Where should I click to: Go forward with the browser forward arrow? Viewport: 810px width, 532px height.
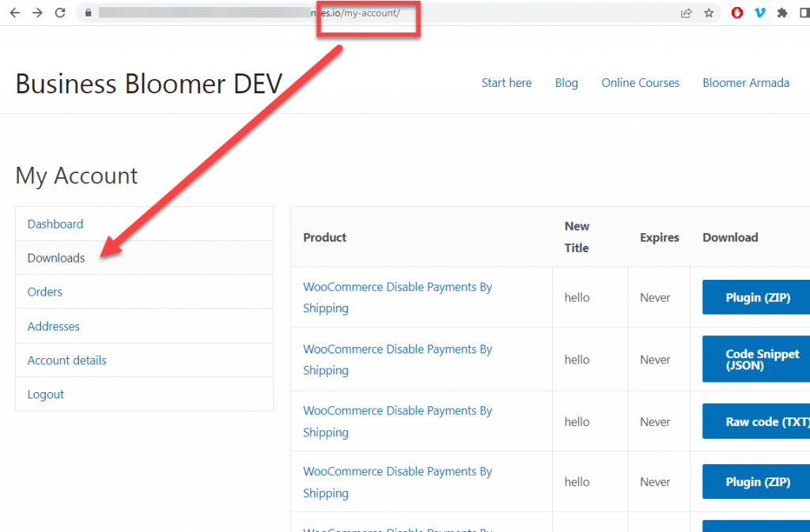pyautogui.click(x=37, y=13)
